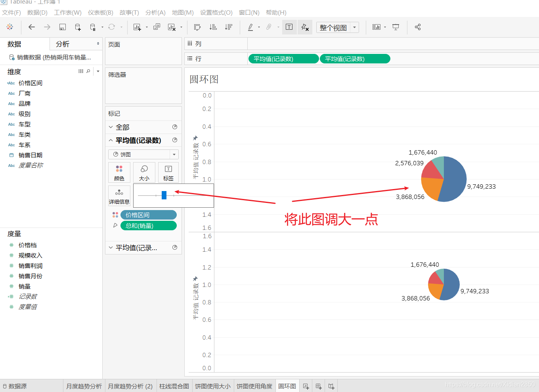
Task: Switch to the 柱线混合图 sheet tab
Action: click(174, 386)
